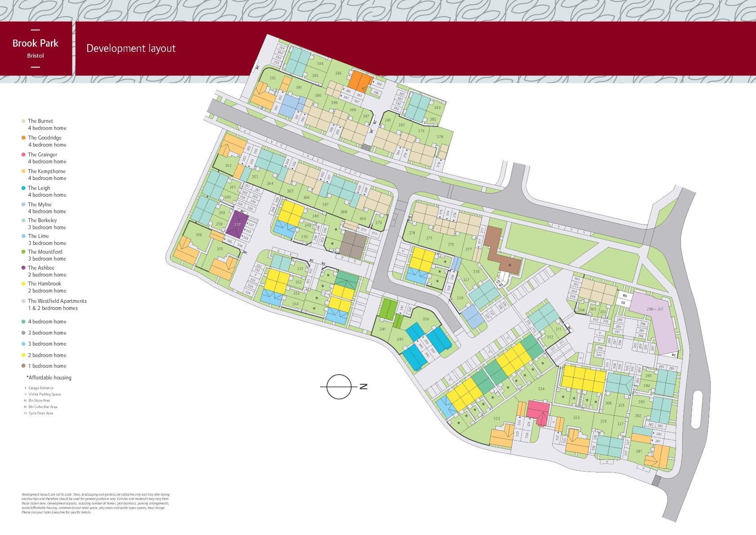Click the affordable '2 bedroom home' yellow dot

(x=23, y=355)
